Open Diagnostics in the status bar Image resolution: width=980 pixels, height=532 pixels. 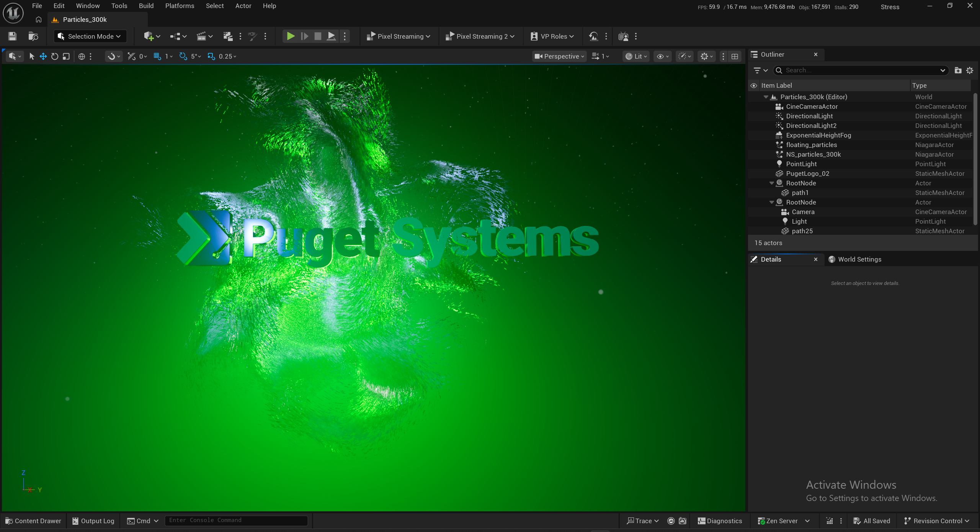click(720, 521)
